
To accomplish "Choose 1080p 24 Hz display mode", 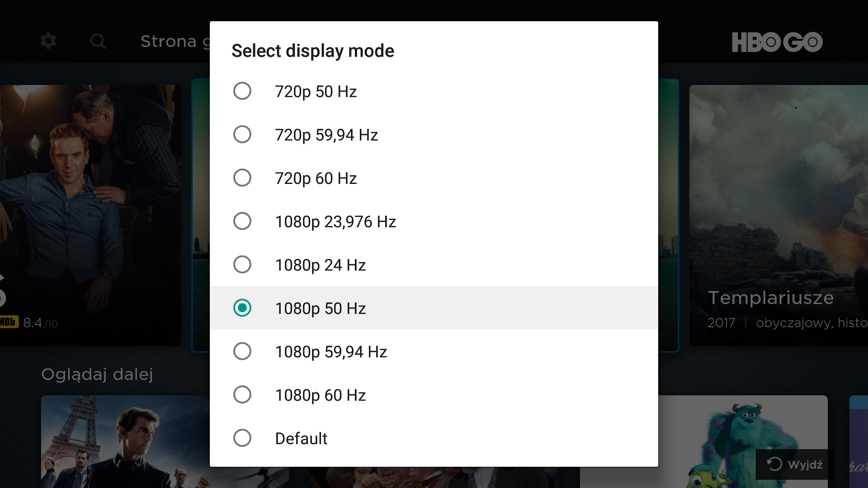I will coord(434,265).
